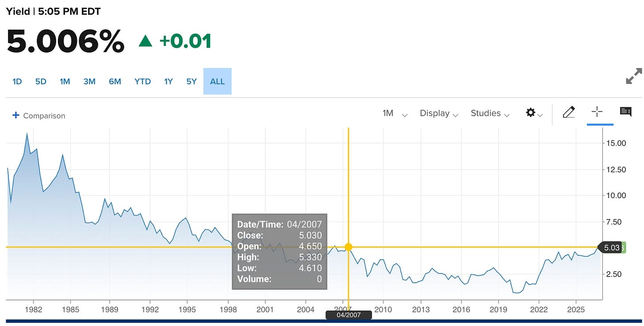Switch chart to 6M range
This screenshot has width=644, height=326.
(115, 81)
